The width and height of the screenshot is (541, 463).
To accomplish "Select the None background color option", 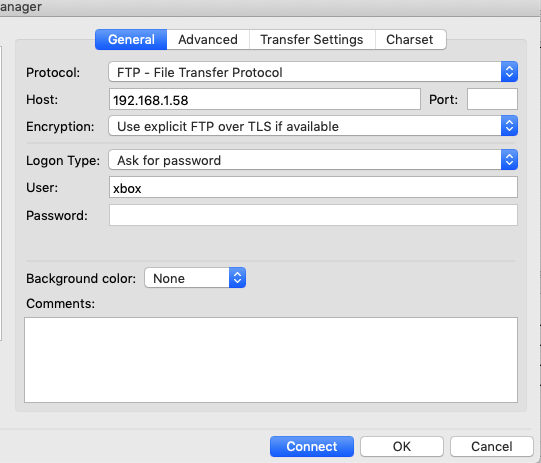I will point(195,278).
